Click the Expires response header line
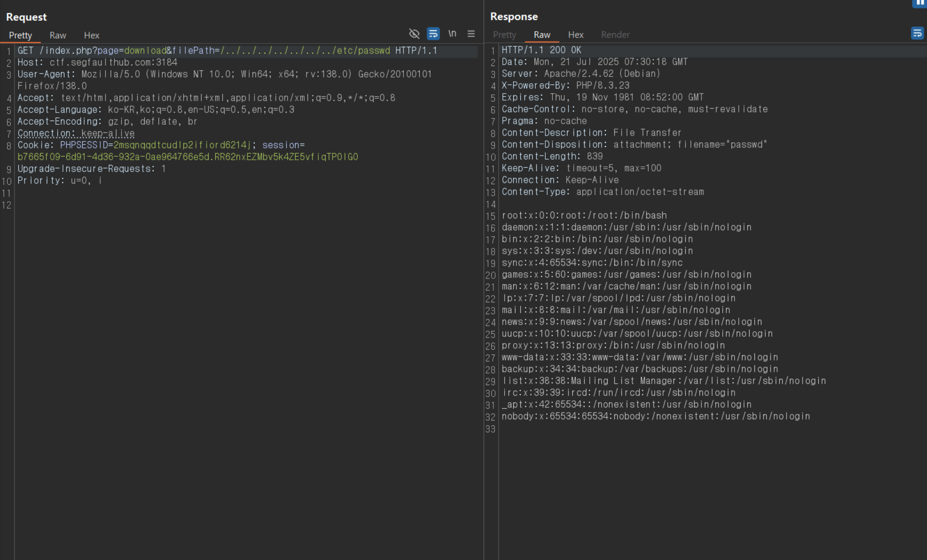927x560 pixels. point(603,97)
